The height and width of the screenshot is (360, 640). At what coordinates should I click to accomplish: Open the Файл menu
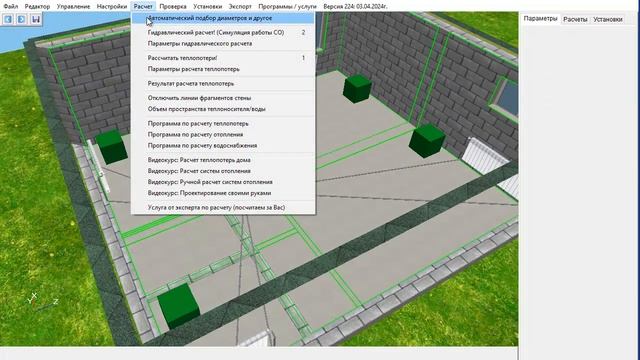[11, 7]
